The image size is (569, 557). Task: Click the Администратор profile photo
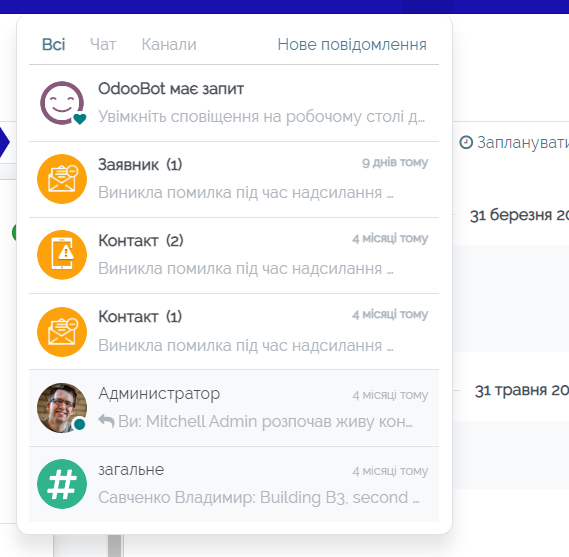(62, 408)
